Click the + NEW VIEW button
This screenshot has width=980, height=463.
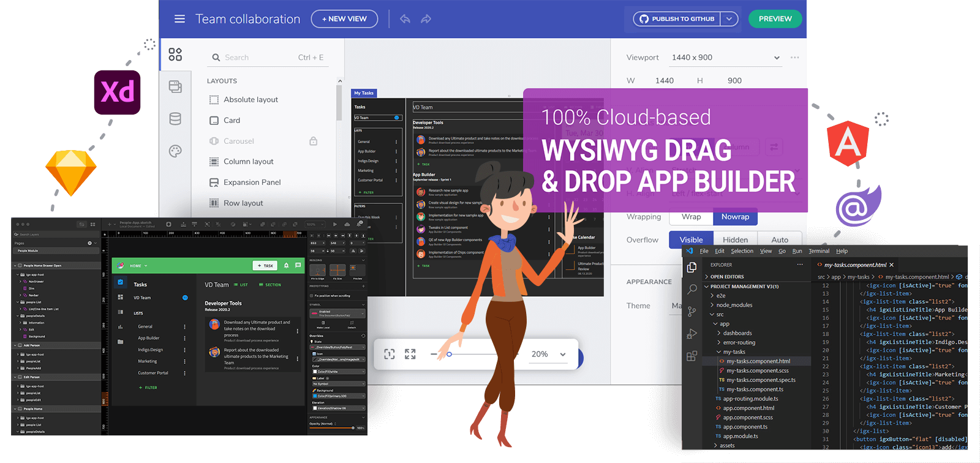[344, 19]
